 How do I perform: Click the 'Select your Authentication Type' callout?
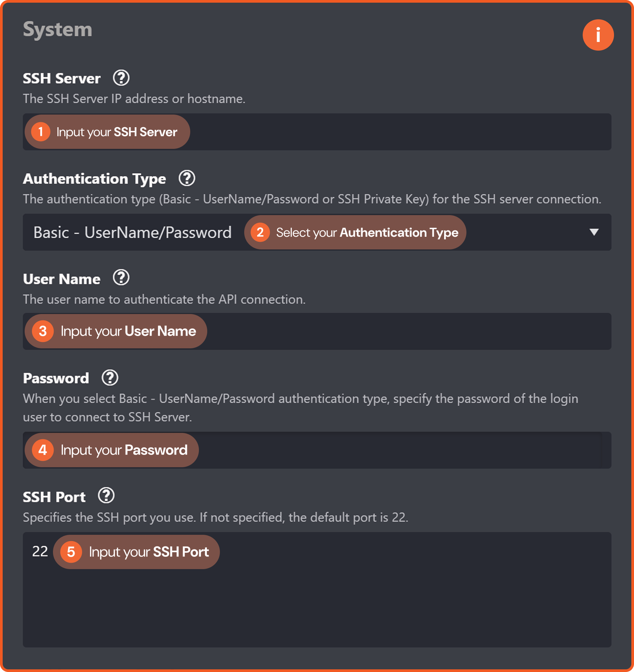click(x=355, y=232)
